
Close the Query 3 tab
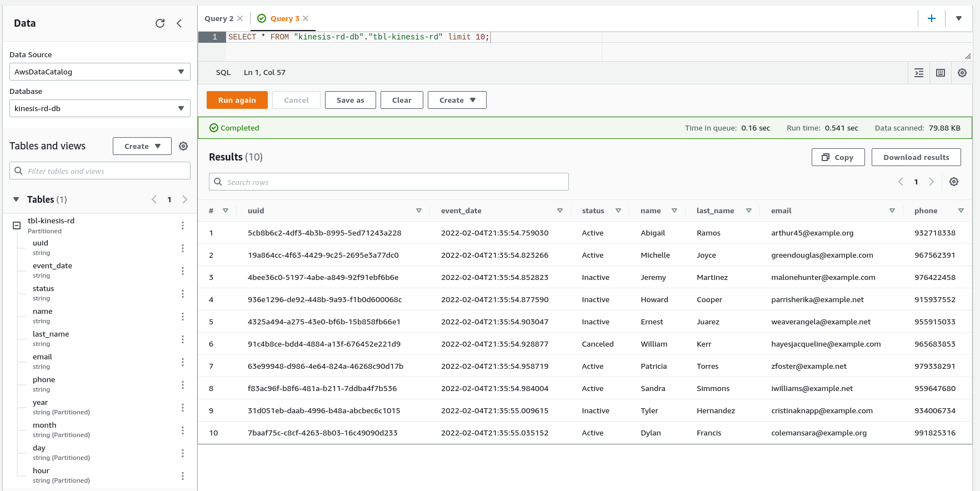coord(306,18)
